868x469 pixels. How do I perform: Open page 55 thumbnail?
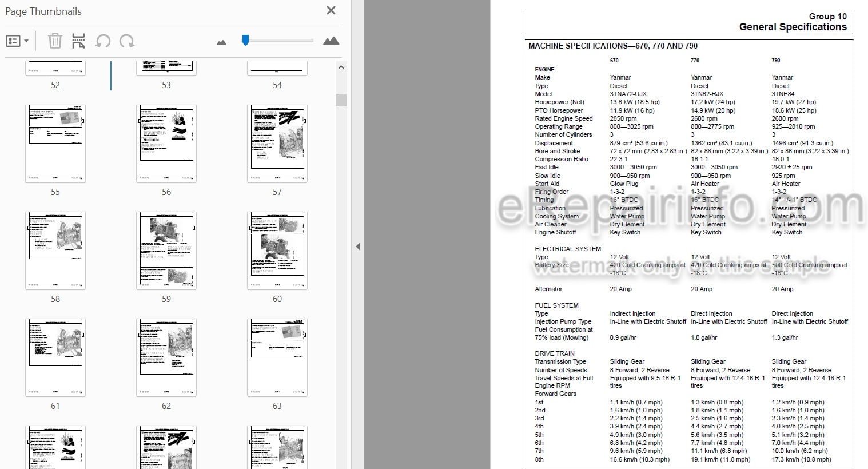55,143
